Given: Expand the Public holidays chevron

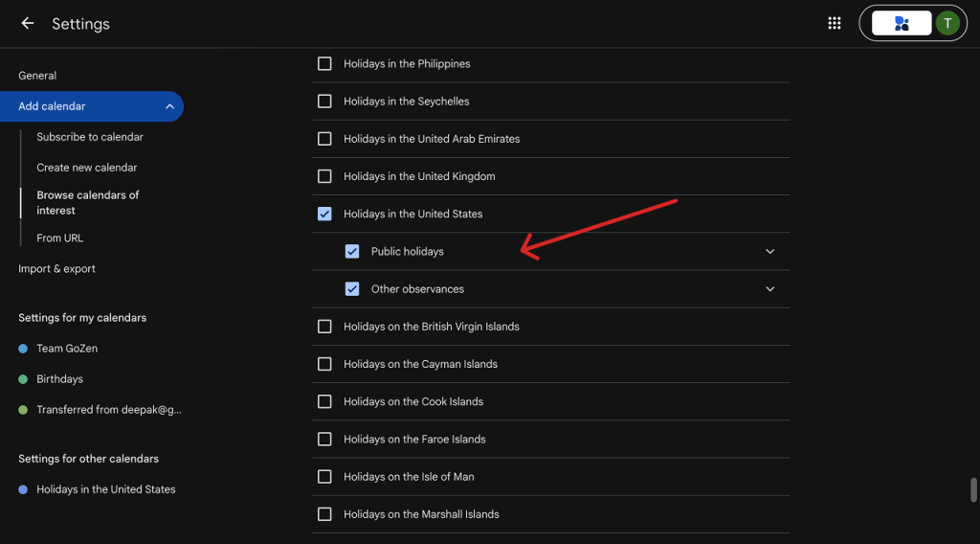Looking at the screenshot, I should click(770, 251).
